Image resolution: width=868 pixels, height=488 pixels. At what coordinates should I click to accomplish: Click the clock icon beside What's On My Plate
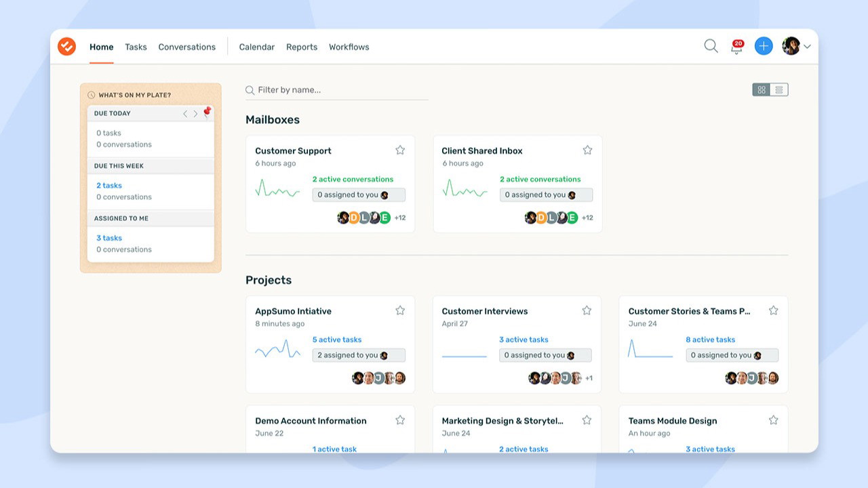click(92, 95)
